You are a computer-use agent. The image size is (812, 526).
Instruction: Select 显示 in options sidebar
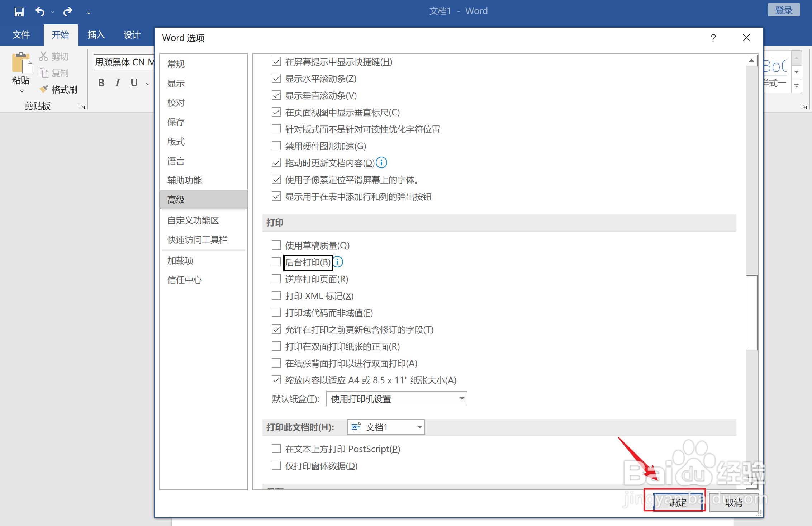pyautogui.click(x=176, y=84)
